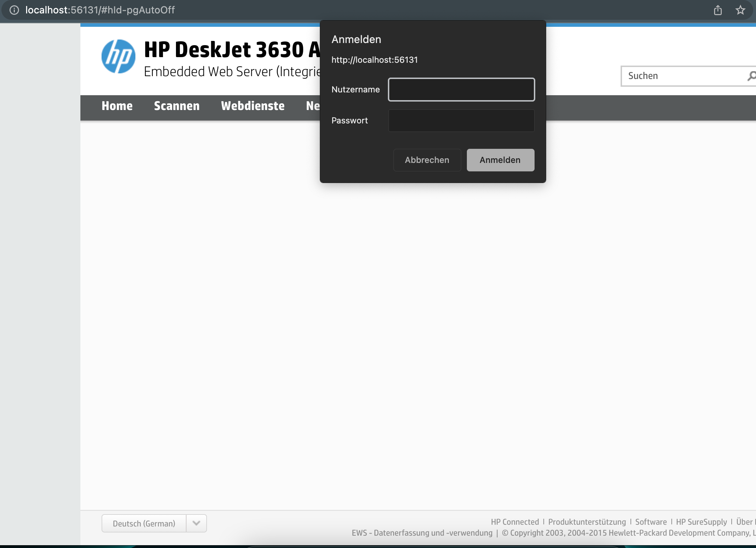Viewport: 756px width, 548px height.
Task: Open the Scannen tab
Action: click(177, 106)
